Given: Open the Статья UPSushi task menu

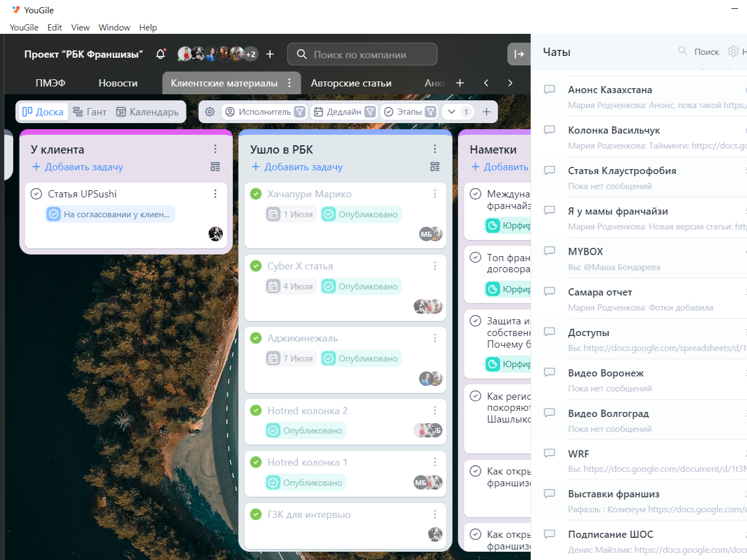Looking at the screenshot, I should coord(215,194).
